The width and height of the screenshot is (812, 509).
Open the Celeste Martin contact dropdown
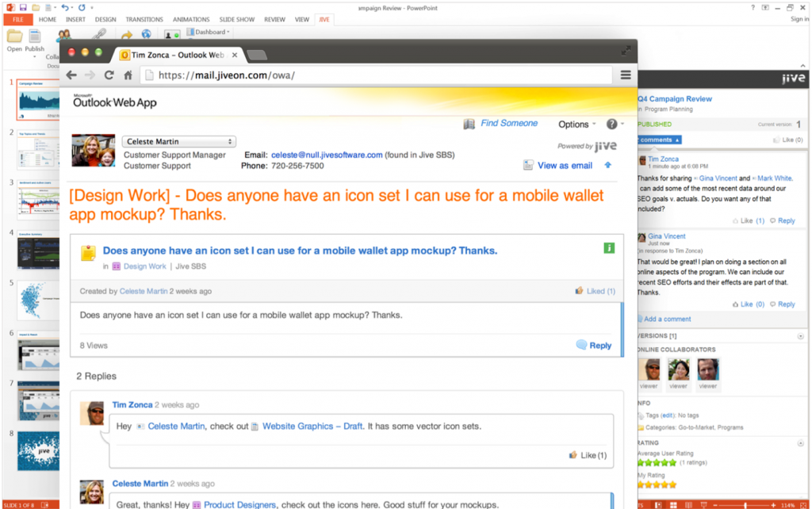click(x=178, y=141)
